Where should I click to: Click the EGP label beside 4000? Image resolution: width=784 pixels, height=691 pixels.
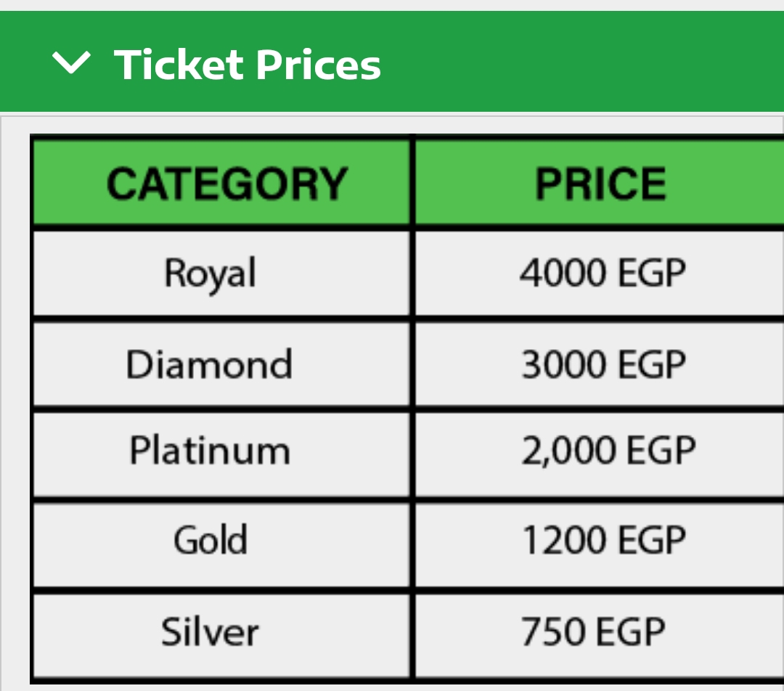[652, 274]
